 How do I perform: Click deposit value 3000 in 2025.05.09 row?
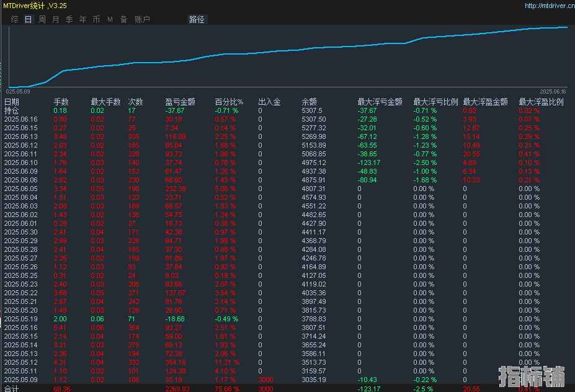click(265, 380)
